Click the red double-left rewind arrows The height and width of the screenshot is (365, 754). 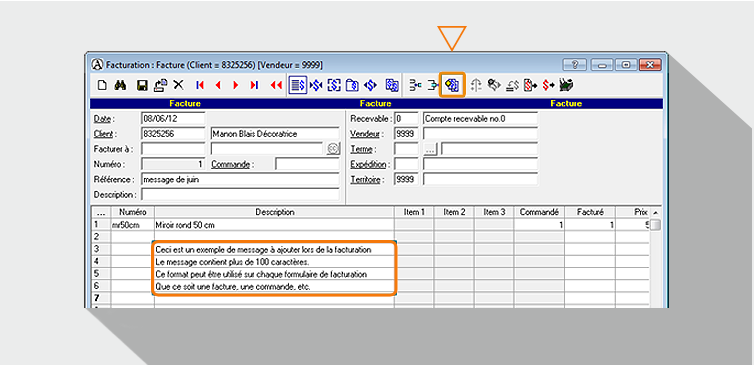click(x=276, y=86)
